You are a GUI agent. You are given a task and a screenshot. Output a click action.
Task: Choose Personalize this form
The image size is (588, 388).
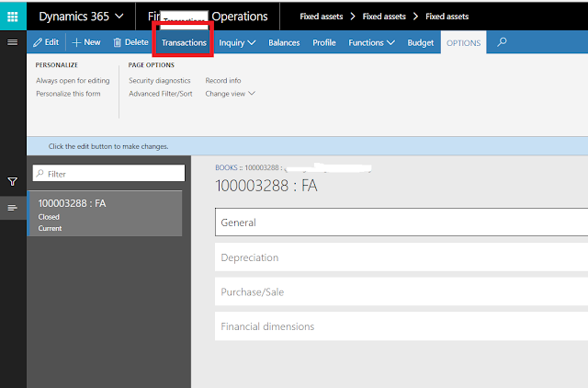click(68, 94)
